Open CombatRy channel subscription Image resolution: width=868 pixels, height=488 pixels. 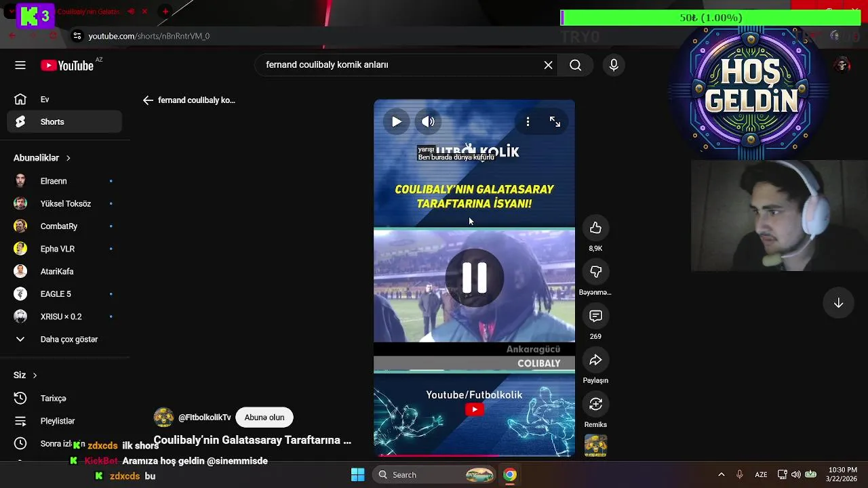tap(64, 226)
